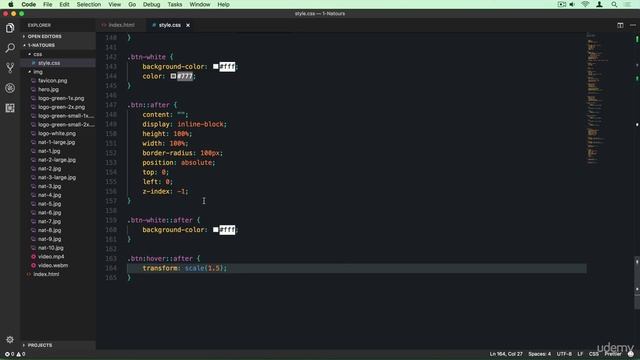Open the Source Control view
Viewport: 640px width, 360px height.
coord(10,68)
